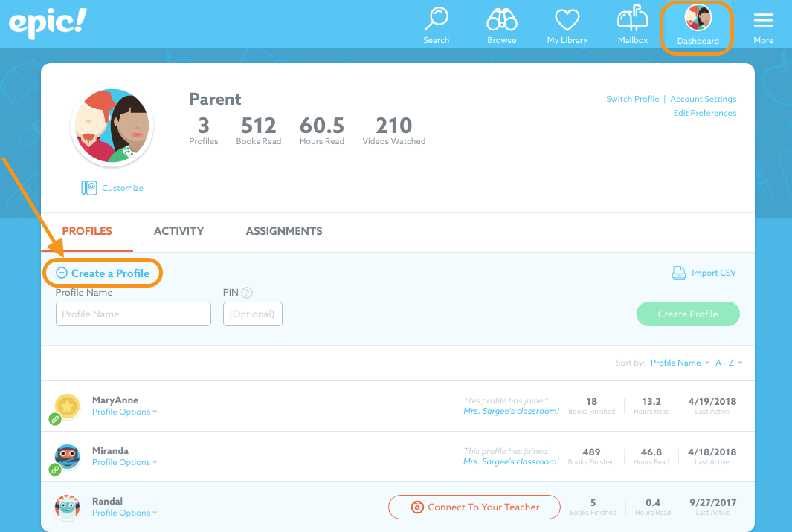Image resolution: width=792 pixels, height=532 pixels.
Task: Open Search via magnifying glass icon
Action: (436, 19)
